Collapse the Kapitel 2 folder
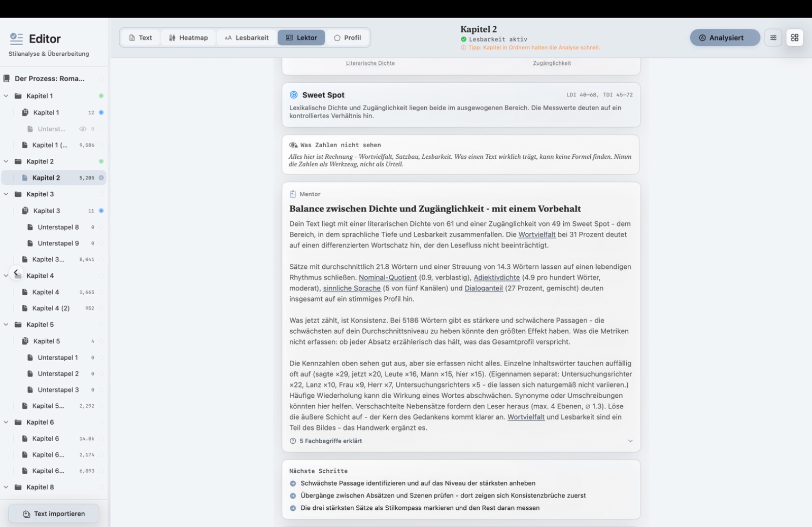This screenshot has width=812, height=527. (x=6, y=161)
